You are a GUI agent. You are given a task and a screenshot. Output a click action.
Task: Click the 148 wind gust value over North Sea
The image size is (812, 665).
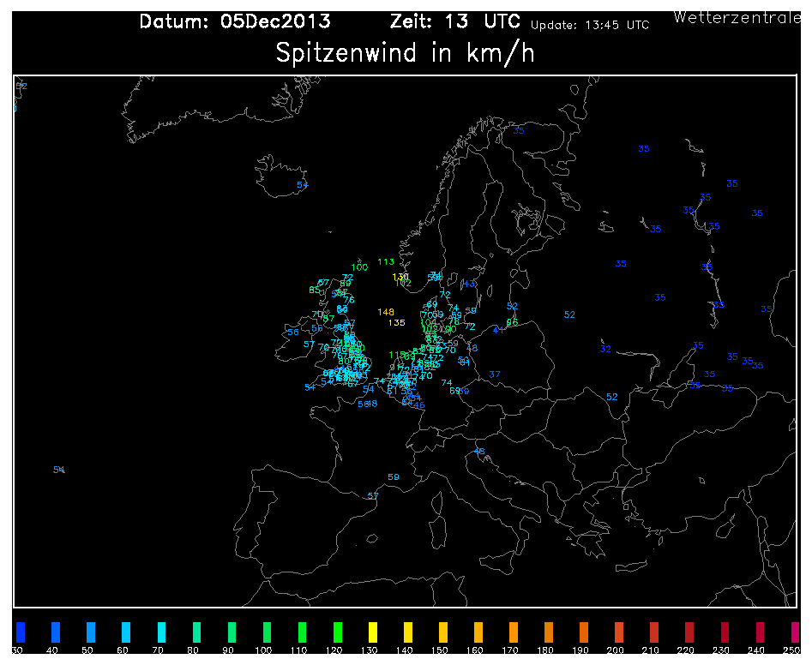pyautogui.click(x=386, y=312)
